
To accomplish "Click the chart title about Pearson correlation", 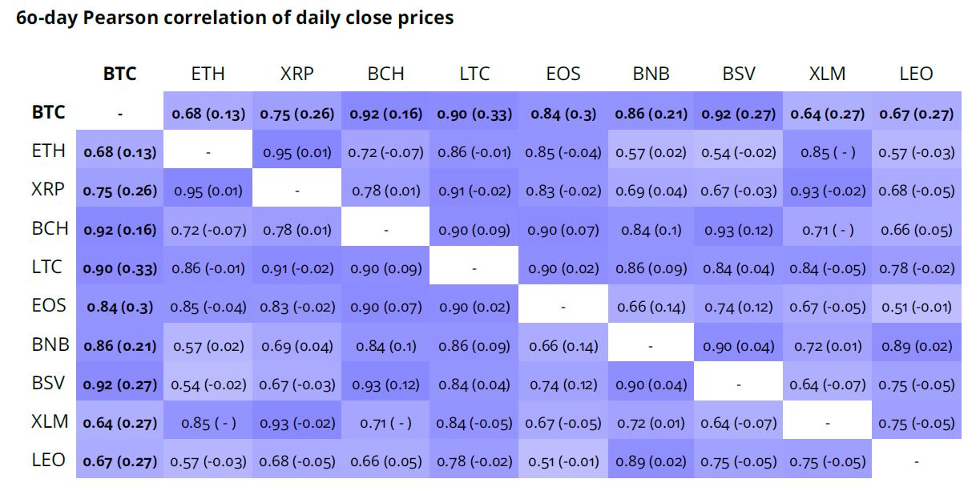I will coord(235,18).
